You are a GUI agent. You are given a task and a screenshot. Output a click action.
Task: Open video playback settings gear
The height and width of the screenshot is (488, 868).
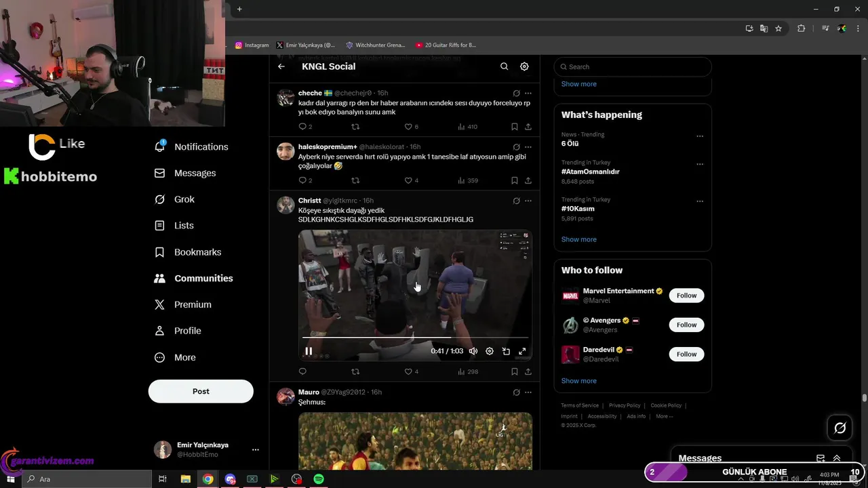pos(490,351)
